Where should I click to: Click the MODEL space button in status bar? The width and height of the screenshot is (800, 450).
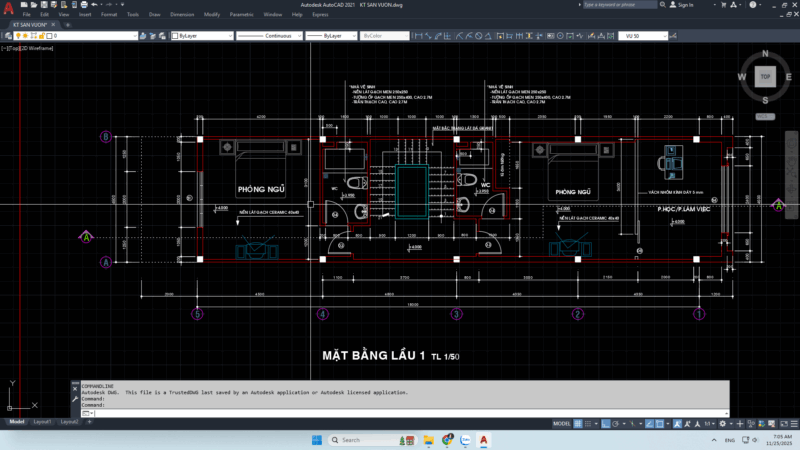(x=561, y=423)
